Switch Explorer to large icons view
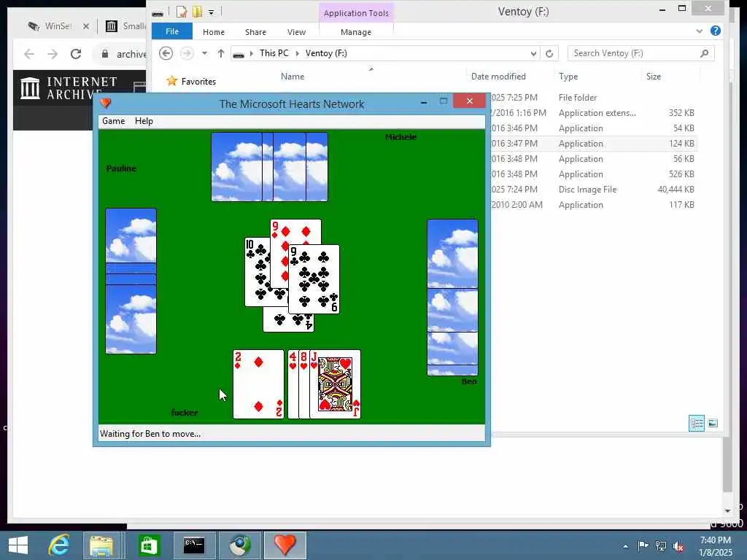747x560 pixels. 713,423
